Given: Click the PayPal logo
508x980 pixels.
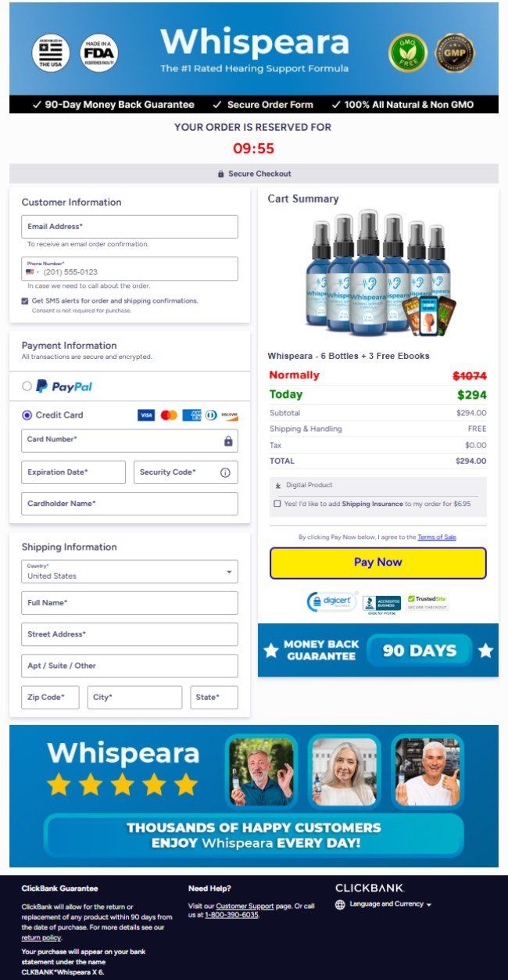Looking at the screenshot, I should [x=64, y=386].
